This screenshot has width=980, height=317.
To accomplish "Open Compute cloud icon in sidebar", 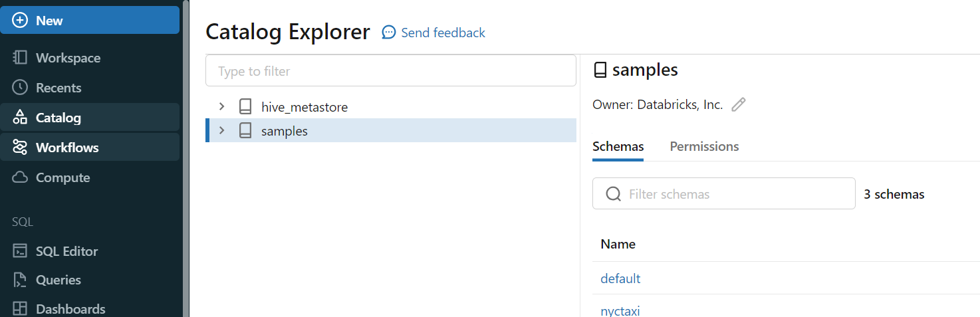I will tap(20, 177).
